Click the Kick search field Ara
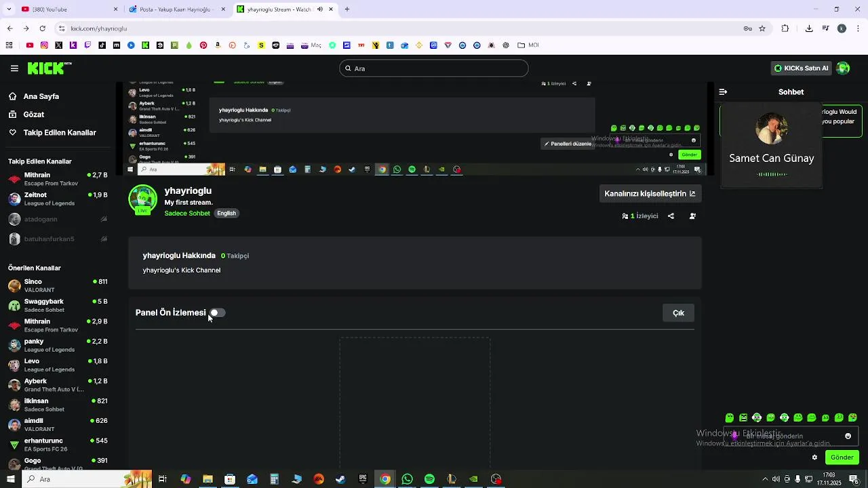868x488 pixels. click(x=433, y=68)
